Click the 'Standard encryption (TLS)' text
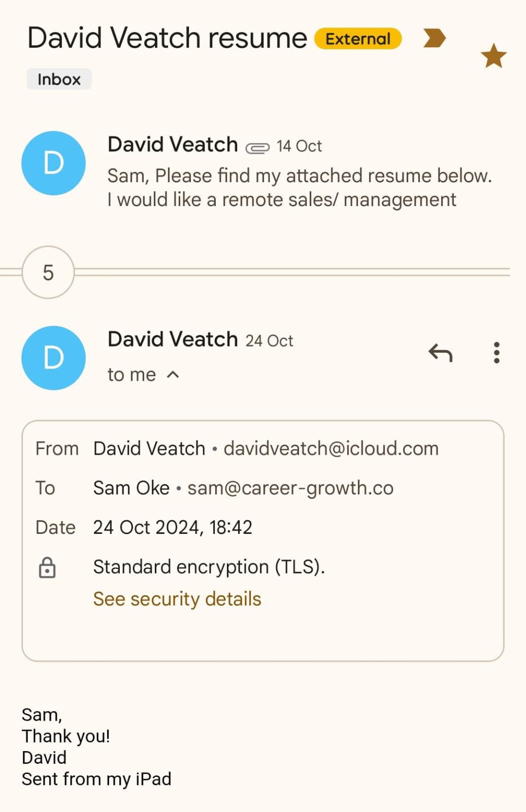 tap(209, 567)
